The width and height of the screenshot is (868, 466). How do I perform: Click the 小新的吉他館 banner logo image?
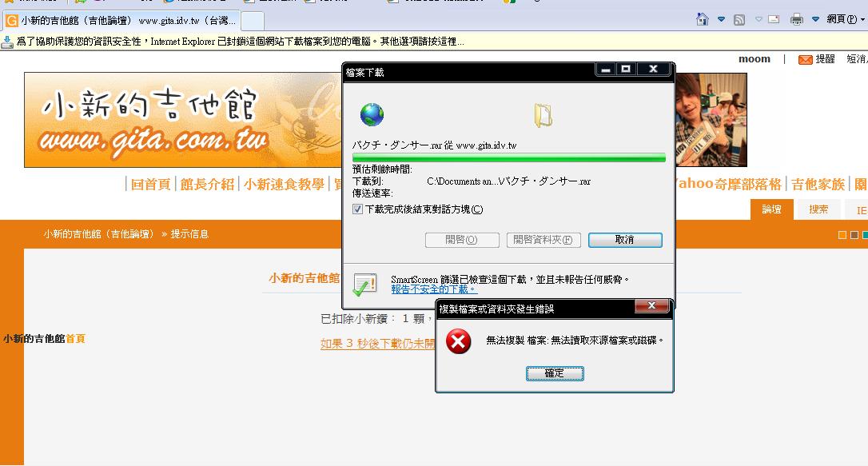pyautogui.click(x=183, y=120)
